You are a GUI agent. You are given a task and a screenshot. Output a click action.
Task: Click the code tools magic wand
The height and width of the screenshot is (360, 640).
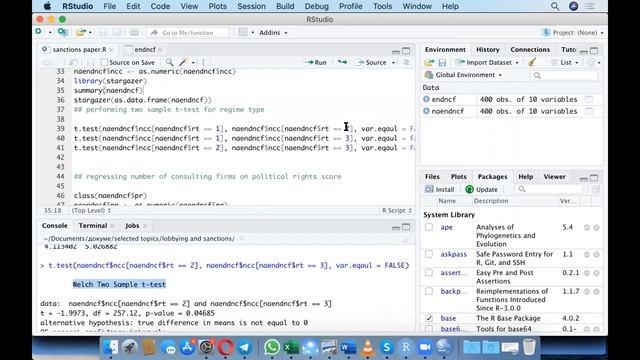point(183,62)
